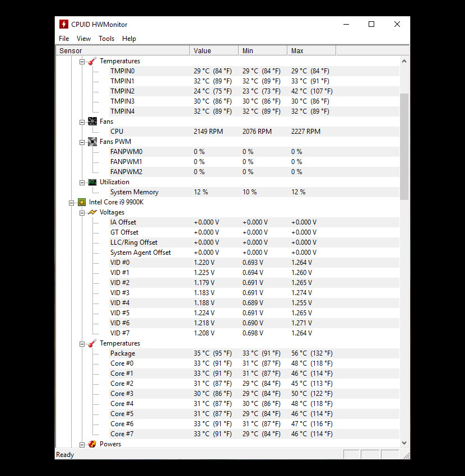Click the Value column header
Screen dimensions: 465x476
(x=214, y=51)
